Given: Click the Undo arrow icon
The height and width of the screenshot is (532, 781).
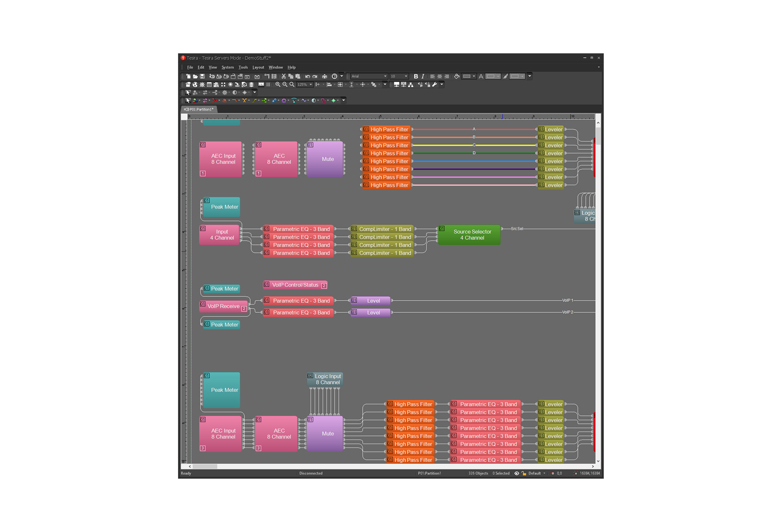Looking at the screenshot, I should (x=307, y=76).
